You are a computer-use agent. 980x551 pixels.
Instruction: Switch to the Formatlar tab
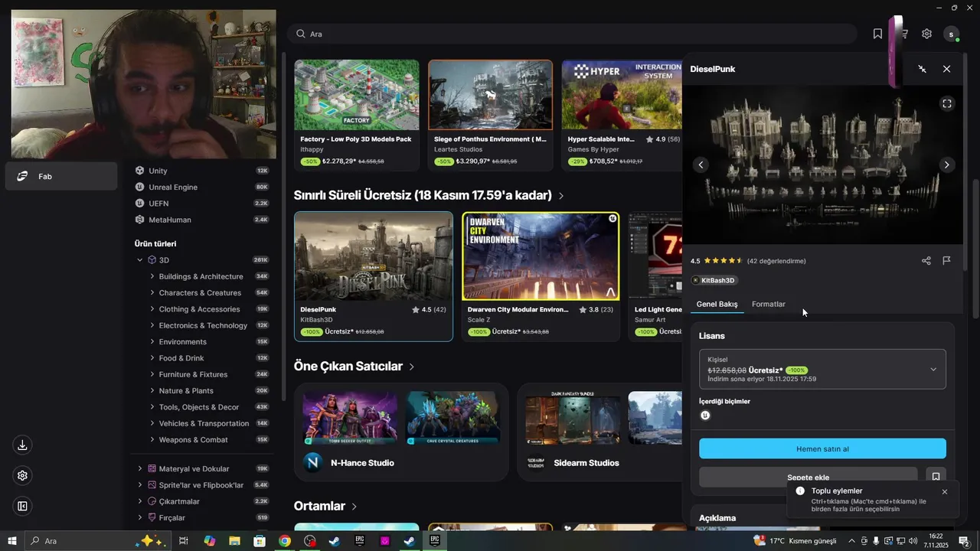tap(769, 304)
